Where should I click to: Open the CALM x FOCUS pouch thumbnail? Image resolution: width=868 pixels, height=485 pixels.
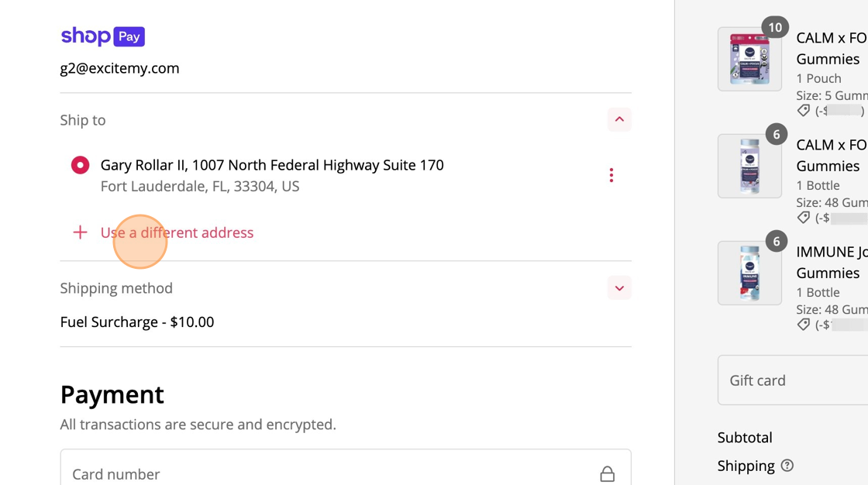749,59
